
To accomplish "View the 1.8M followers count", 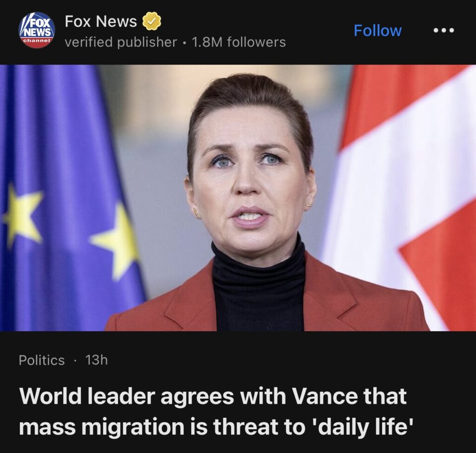I will pos(238,42).
